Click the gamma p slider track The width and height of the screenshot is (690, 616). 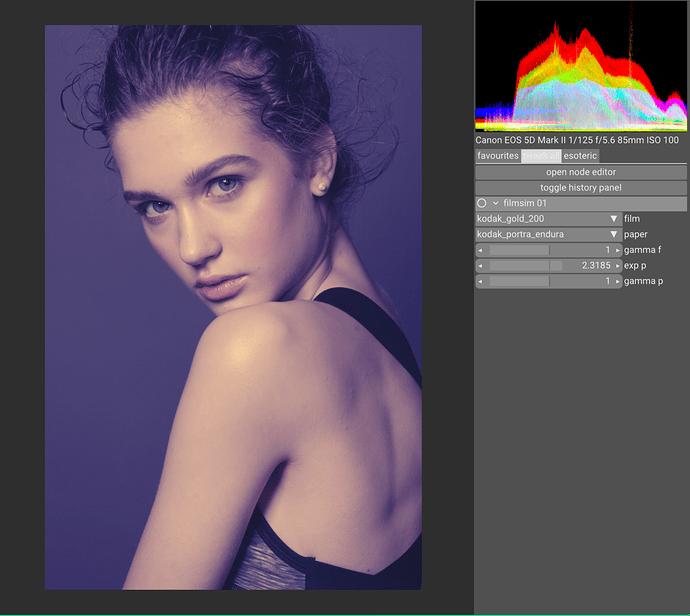pos(548,282)
